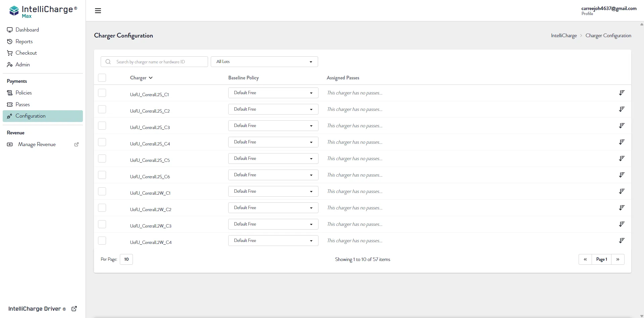The width and height of the screenshot is (644, 318).
Task: Go to next page of chargers
Action: tap(618, 259)
